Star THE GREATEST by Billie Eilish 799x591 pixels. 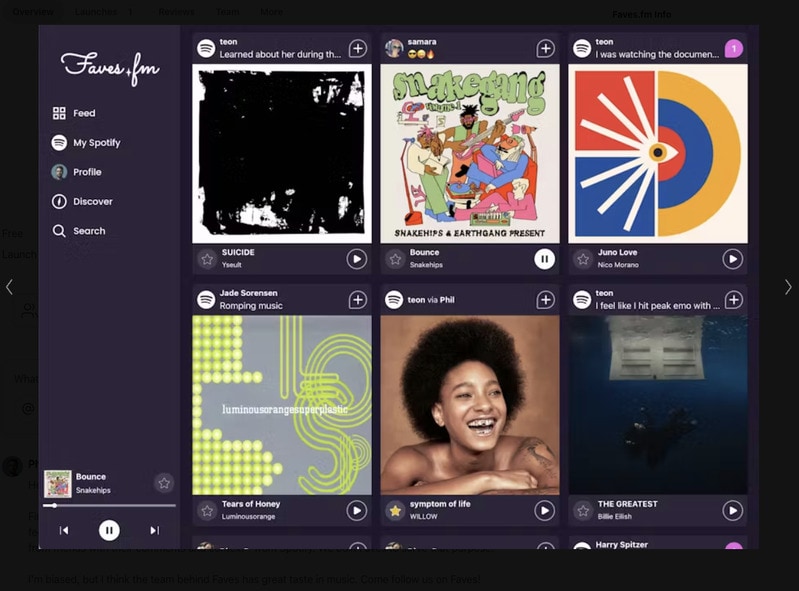[583, 511]
